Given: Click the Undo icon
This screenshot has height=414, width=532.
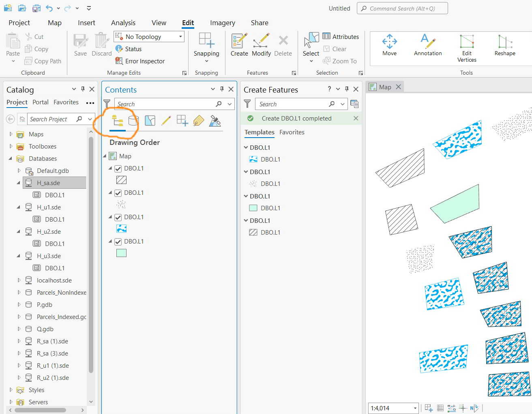Looking at the screenshot, I should (x=49, y=8).
